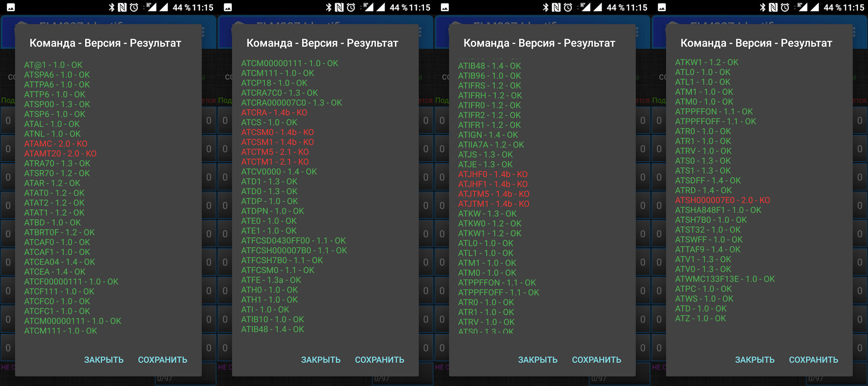This screenshot has height=386, width=868.
Task: Select the failed row 'ATCSM0 - 1.4b - KO'
Action: [277, 132]
